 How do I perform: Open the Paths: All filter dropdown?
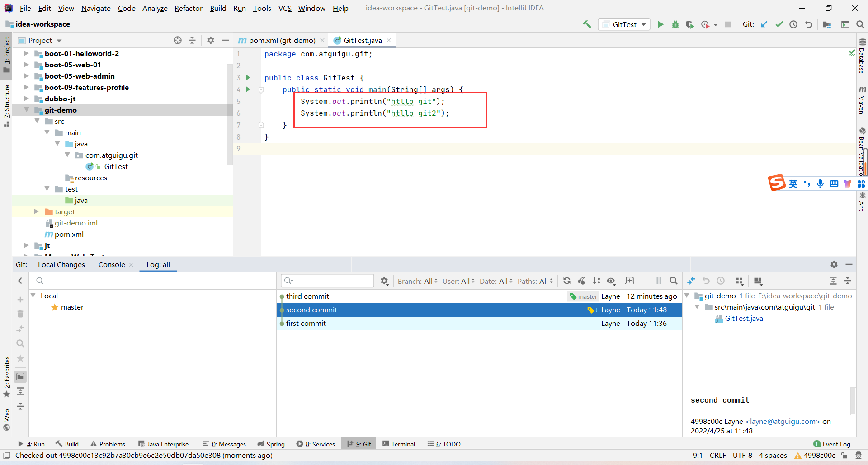coord(535,281)
